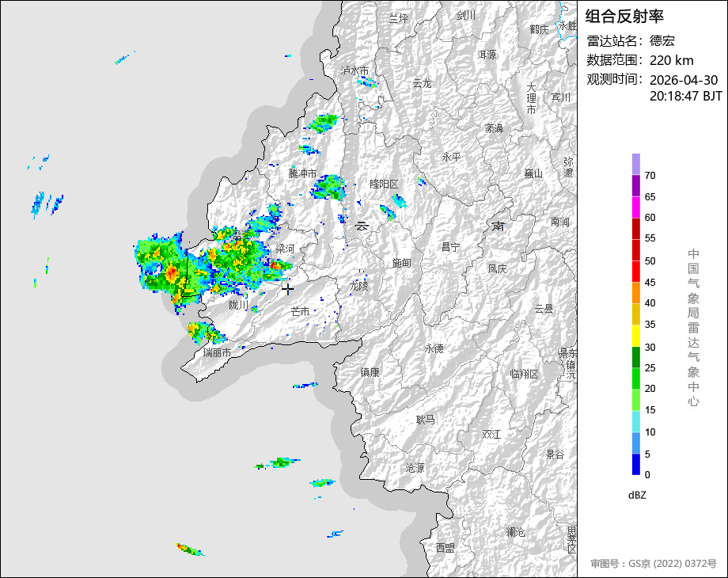Click the observation date 2026-04-30
This screenshot has height=578, width=728.
(684, 80)
